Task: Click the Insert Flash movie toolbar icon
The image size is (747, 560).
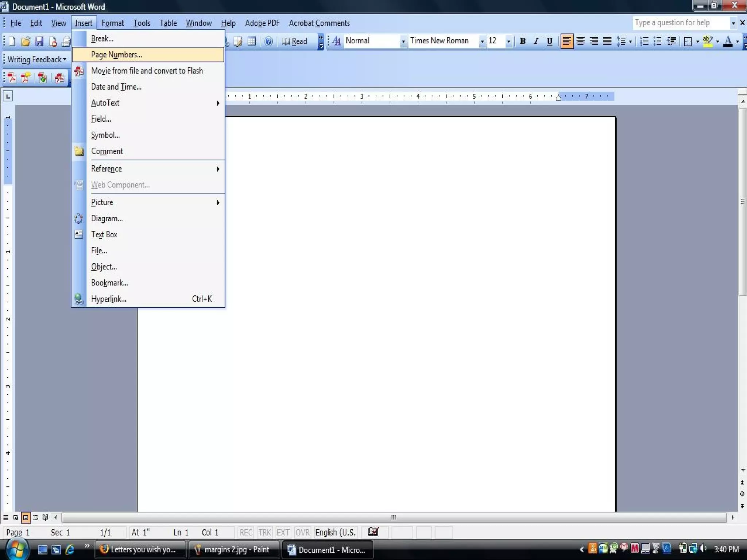Action: click(59, 78)
